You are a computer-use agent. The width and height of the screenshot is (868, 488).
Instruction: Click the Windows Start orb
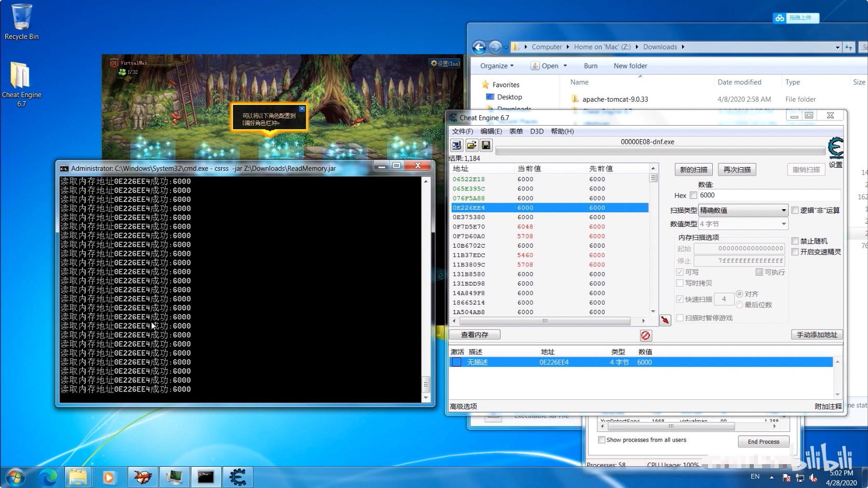tap(15, 477)
